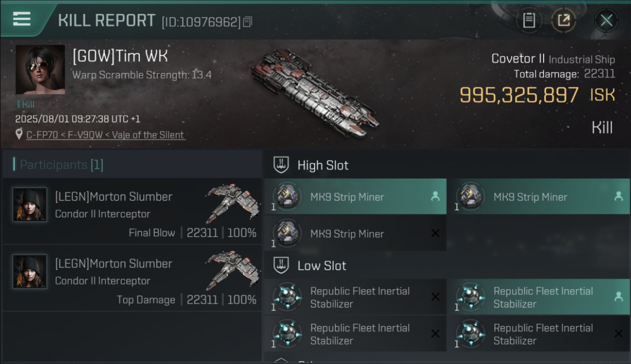The image size is (631, 364).
Task: Select the third MK9 Strip Miner icon
Action: click(286, 233)
